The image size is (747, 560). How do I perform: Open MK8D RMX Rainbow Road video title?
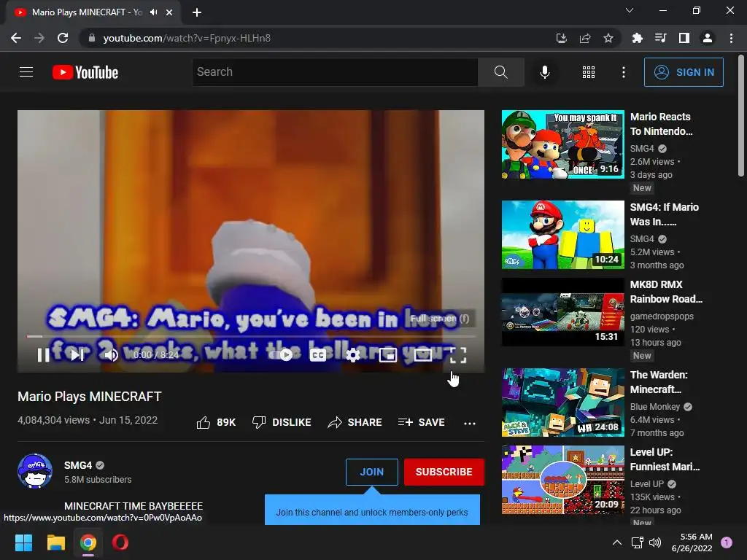666,292
